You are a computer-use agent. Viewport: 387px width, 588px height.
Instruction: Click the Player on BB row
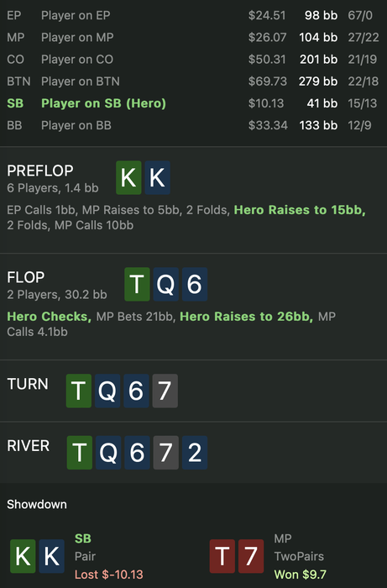(193, 125)
